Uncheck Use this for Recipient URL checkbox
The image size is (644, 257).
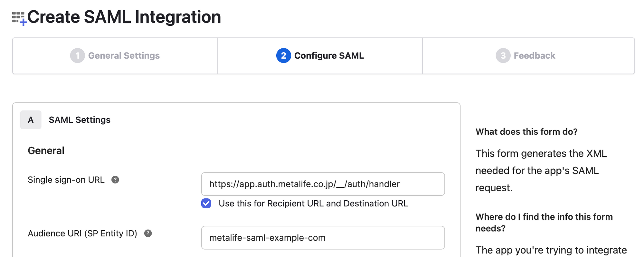206,203
